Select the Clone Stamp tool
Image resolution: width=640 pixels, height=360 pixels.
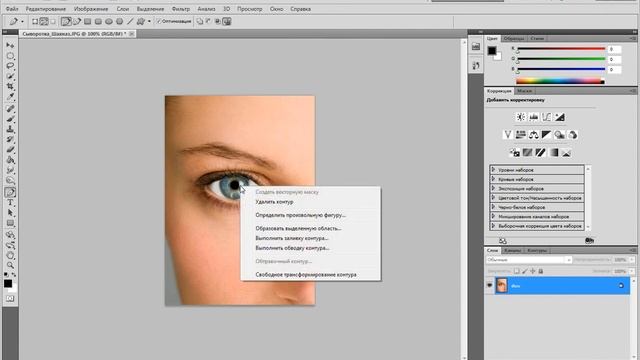[10, 129]
